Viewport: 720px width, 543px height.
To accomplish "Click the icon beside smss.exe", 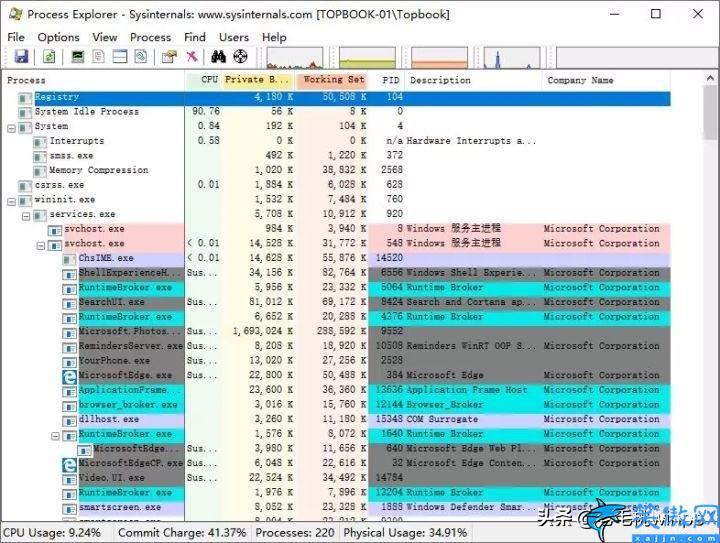I will coord(40,157).
